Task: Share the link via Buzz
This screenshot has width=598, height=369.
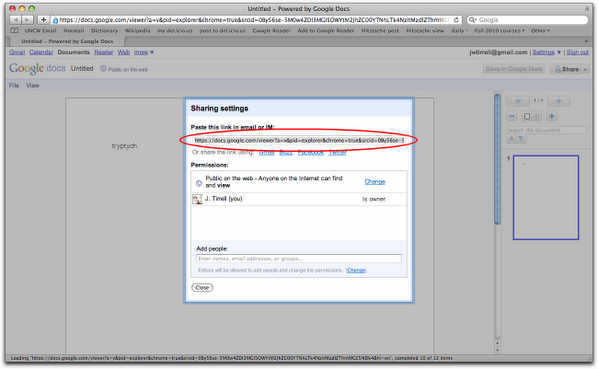Action: point(286,152)
